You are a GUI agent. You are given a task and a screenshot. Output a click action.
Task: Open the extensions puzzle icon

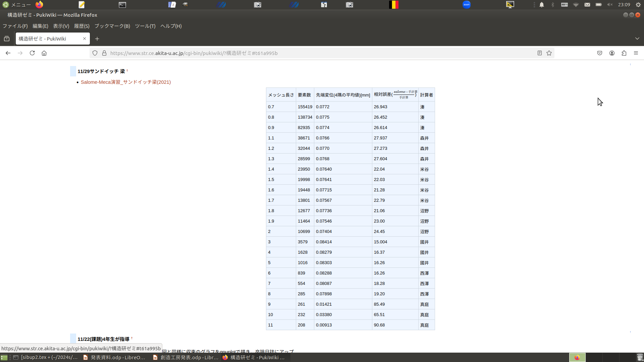(624, 53)
